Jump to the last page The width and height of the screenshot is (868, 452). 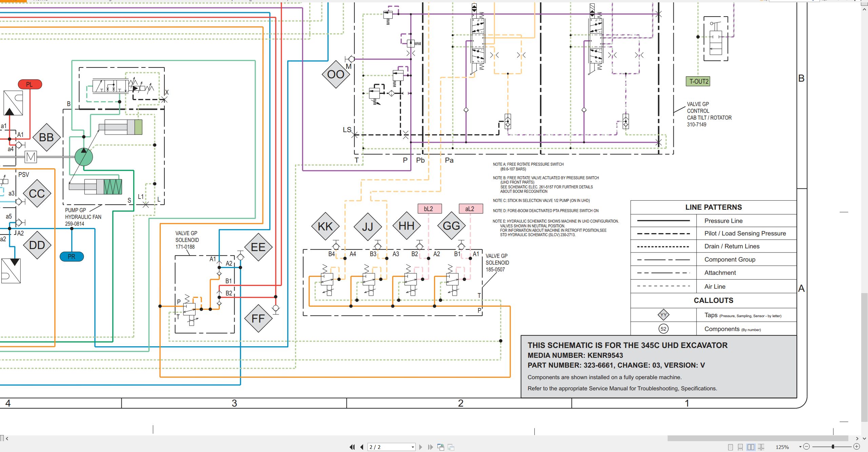click(x=430, y=447)
